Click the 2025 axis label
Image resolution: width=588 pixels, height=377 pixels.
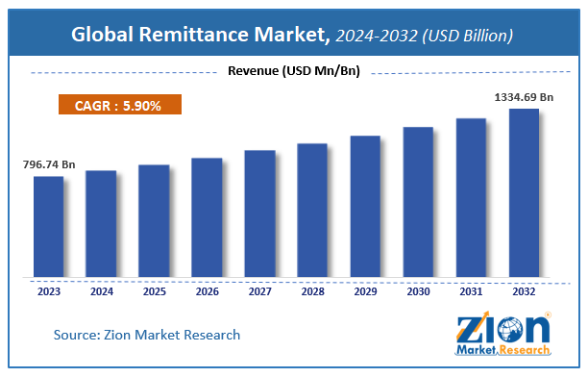(155, 291)
